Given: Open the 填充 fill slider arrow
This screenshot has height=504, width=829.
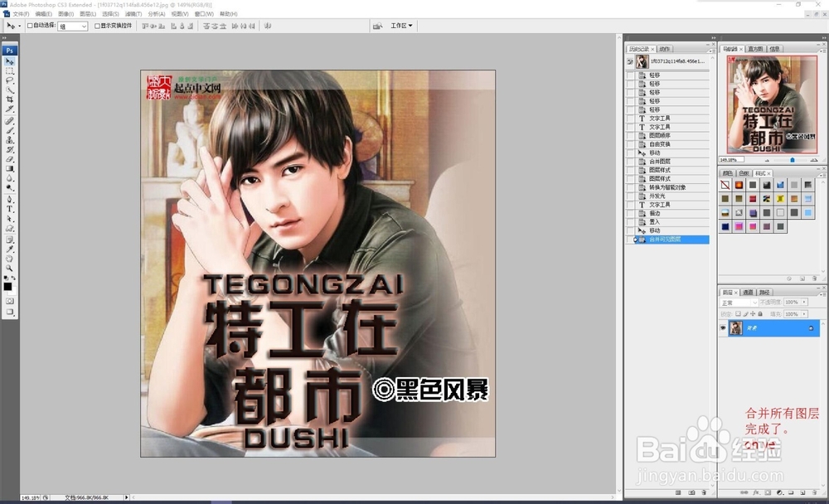Looking at the screenshot, I should 805,313.
